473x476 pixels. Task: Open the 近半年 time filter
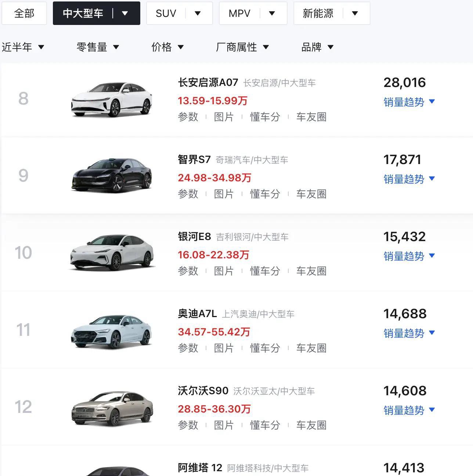23,47
